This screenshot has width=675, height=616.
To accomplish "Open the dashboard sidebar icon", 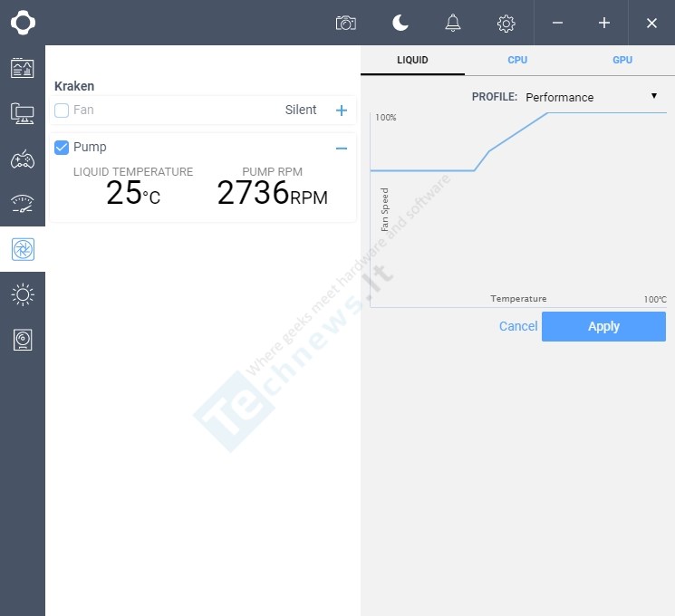I will coord(23,68).
